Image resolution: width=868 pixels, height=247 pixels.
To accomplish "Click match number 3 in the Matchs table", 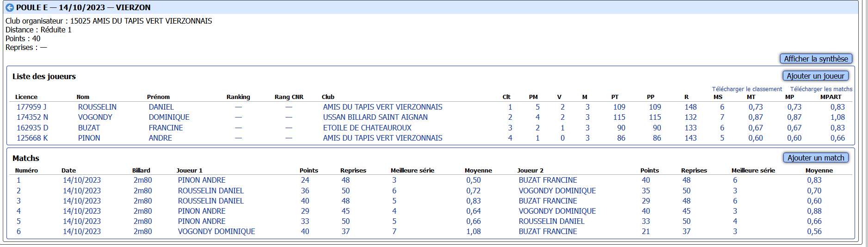I will (18, 201).
